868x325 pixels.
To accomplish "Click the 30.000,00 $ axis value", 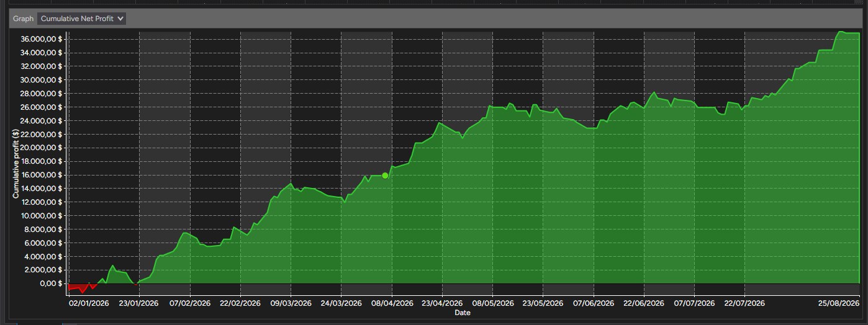I will pyautogui.click(x=42, y=80).
